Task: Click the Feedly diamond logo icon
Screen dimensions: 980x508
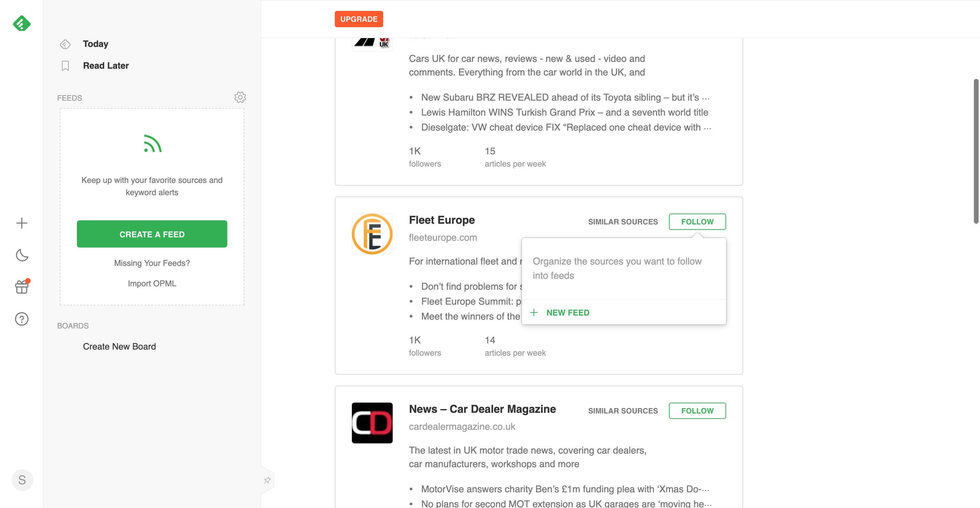Action: click(x=21, y=23)
